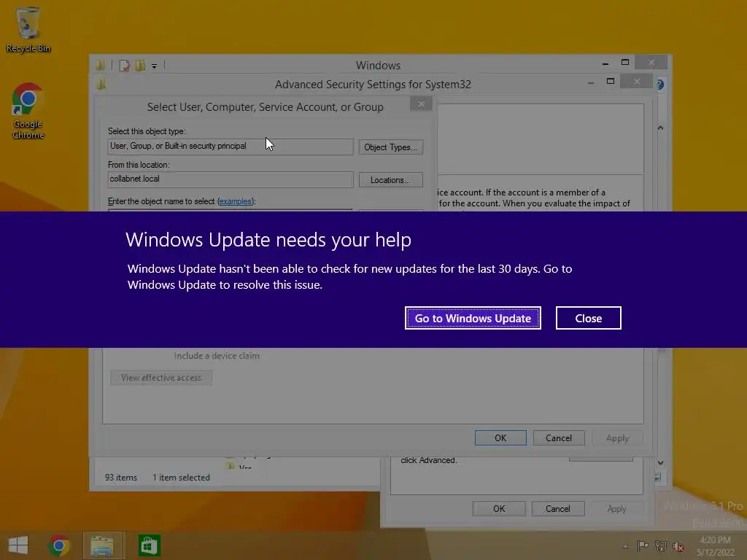The width and height of the screenshot is (747, 560).
Task: Click Apply in Advanced Security Settings
Action: [617, 438]
